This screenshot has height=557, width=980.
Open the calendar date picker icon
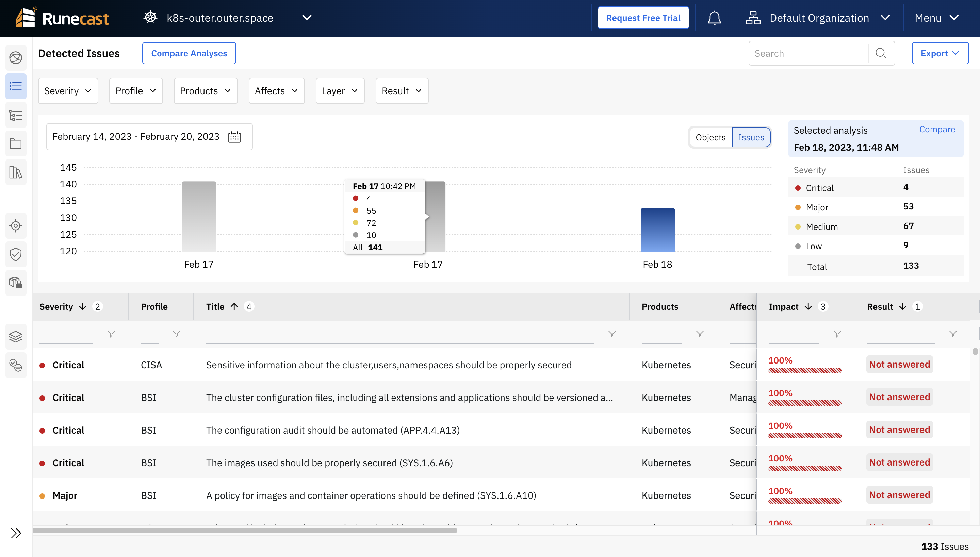[234, 137]
